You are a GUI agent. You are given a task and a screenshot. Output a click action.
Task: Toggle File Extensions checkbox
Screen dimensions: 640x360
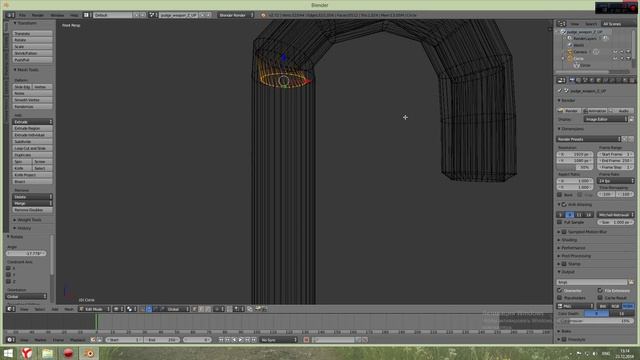tap(600, 291)
